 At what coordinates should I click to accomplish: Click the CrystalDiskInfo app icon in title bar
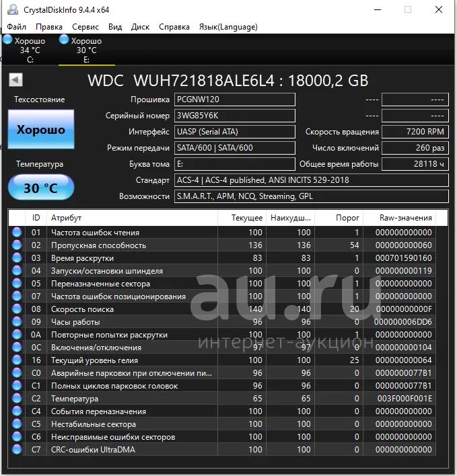point(13,9)
